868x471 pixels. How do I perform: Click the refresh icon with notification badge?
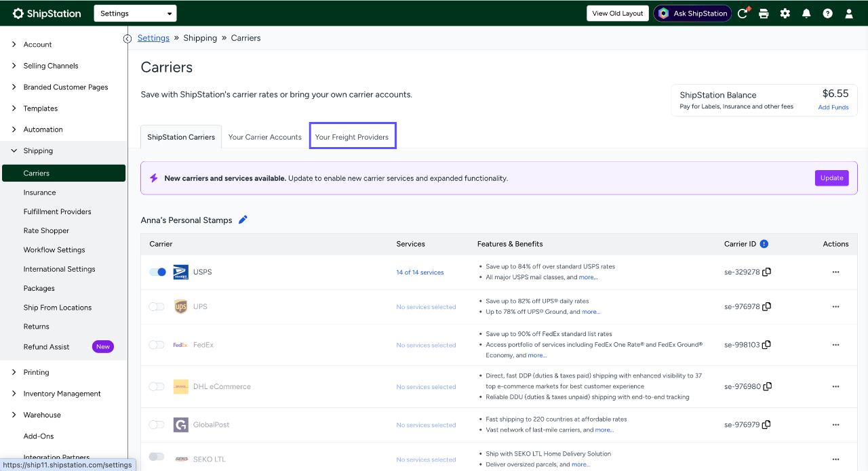743,13
